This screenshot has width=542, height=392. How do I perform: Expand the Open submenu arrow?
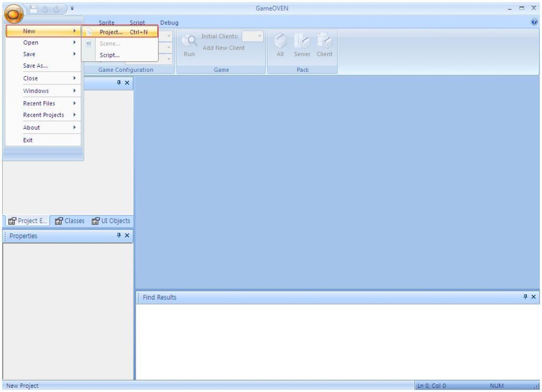tap(74, 42)
